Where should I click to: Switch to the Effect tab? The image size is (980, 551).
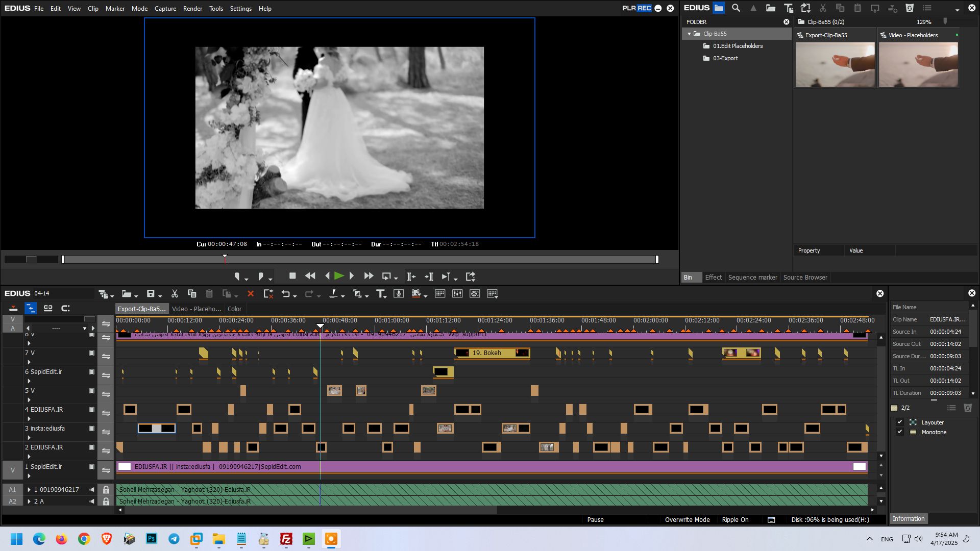pyautogui.click(x=714, y=278)
